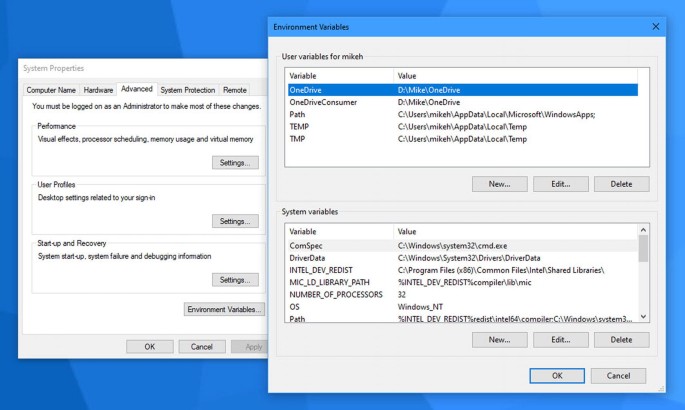Select the System Protection tab
Screen dimensions: 685x410
tap(187, 90)
